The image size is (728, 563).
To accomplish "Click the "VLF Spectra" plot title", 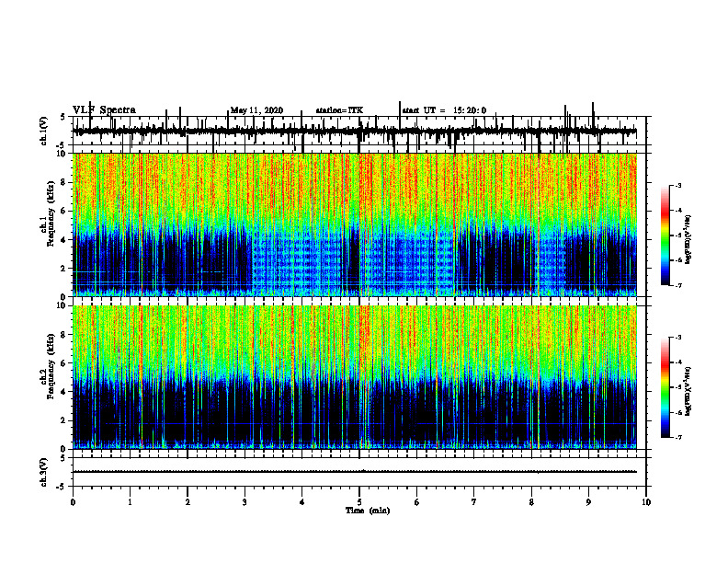I will click(x=104, y=110).
